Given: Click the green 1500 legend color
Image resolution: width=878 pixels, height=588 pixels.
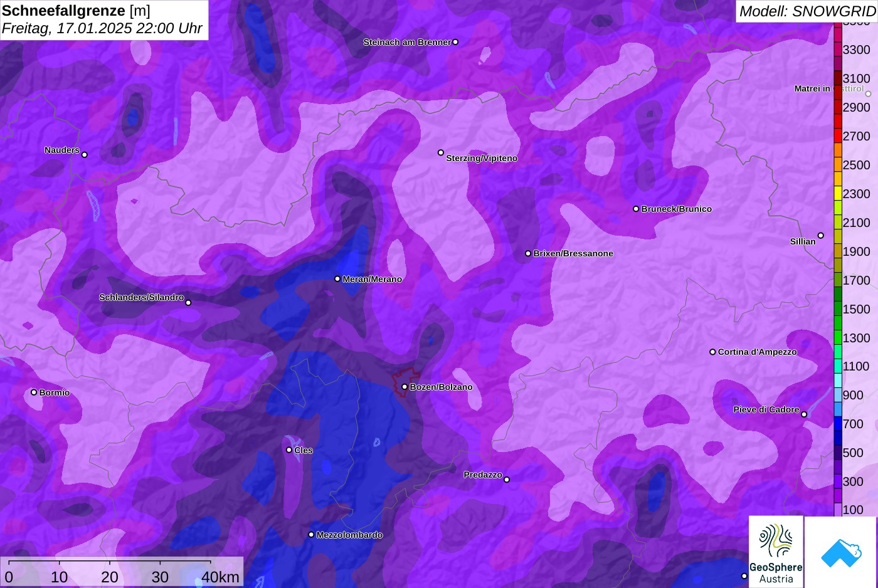Looking at the screenshot, I should point(838,309).
